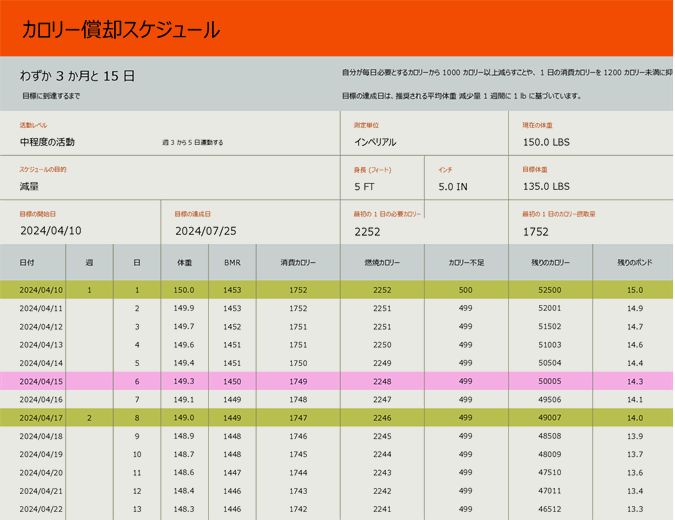Screen dimensions: 675x520
Task: Click the 日付 column header
Action: (x=27, y=262)
